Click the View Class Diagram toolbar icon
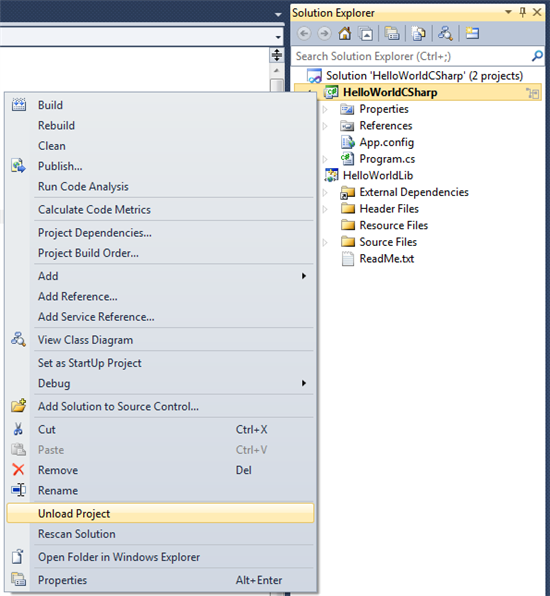 tap(445, 34)
